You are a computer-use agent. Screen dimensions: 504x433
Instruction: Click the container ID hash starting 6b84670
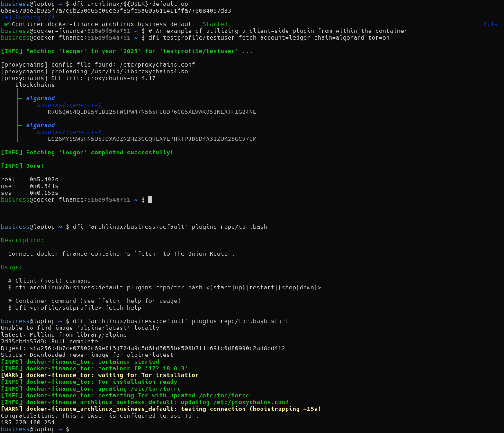click(116, 10)
